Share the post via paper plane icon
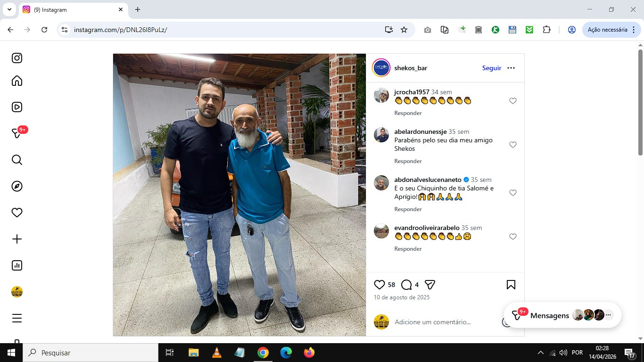This screenshot has width=644, height=362. point(429,285)
